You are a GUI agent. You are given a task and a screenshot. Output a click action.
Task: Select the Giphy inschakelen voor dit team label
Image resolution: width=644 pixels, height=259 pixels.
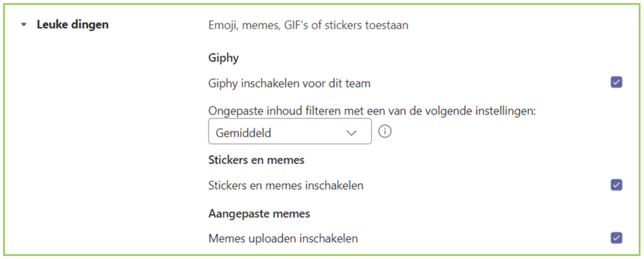tap(289, 84)
